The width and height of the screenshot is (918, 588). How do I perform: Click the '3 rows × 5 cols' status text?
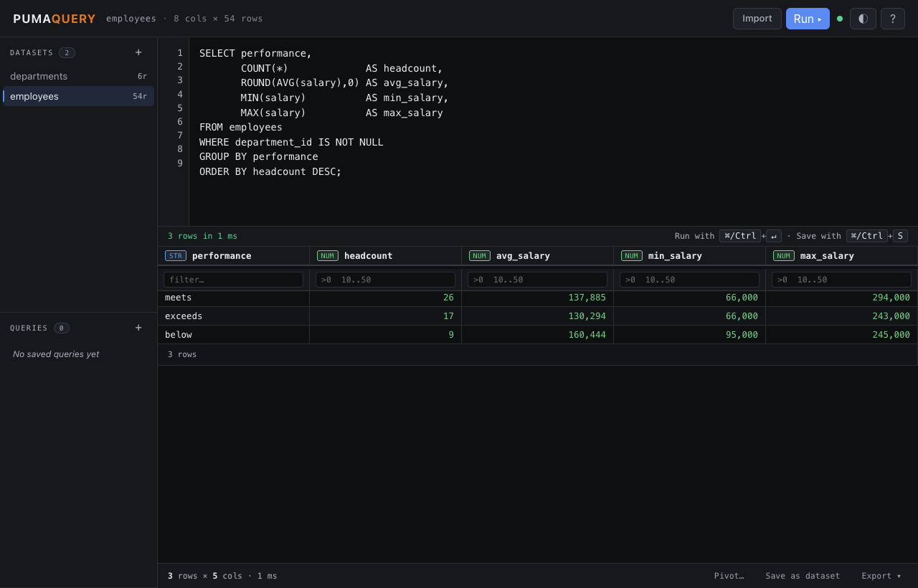(x=205, y=576)
